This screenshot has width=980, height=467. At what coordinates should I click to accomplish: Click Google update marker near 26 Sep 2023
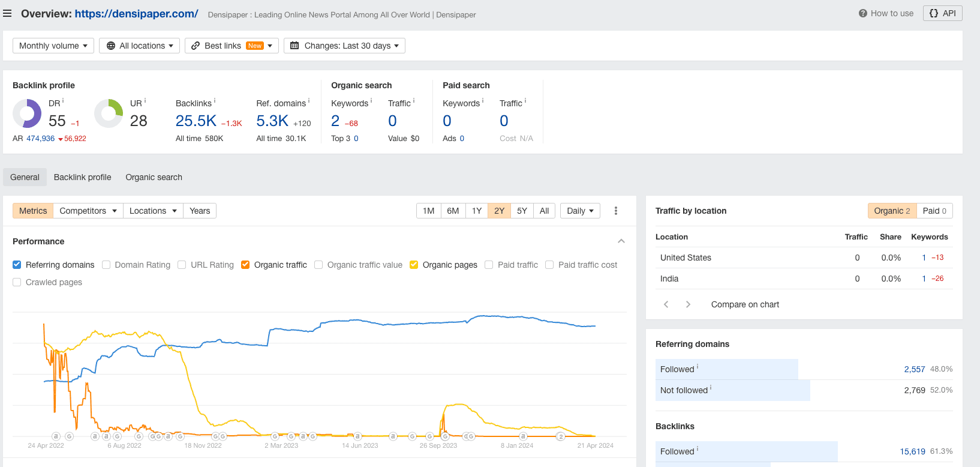(446, 436)
